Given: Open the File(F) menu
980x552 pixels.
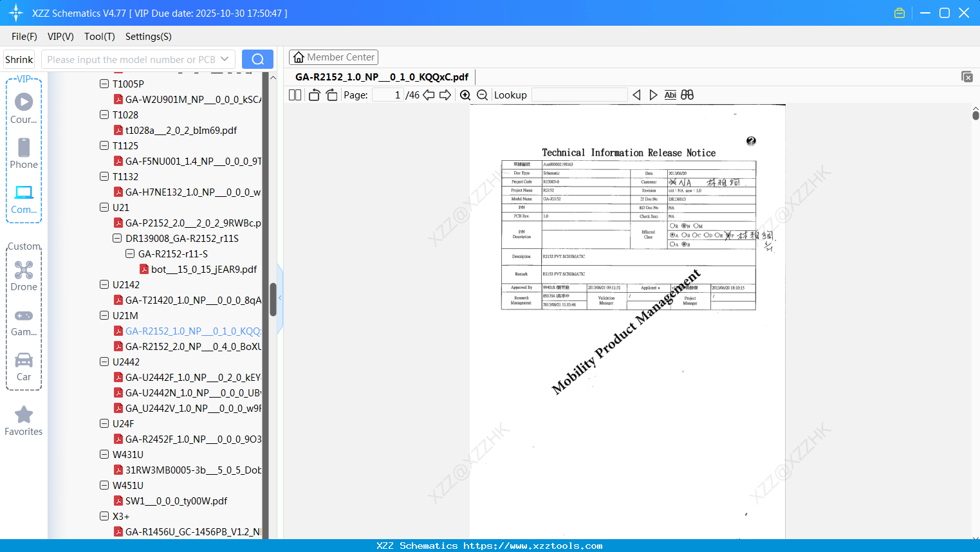Looking at the screenshot, I should [24, 37].
